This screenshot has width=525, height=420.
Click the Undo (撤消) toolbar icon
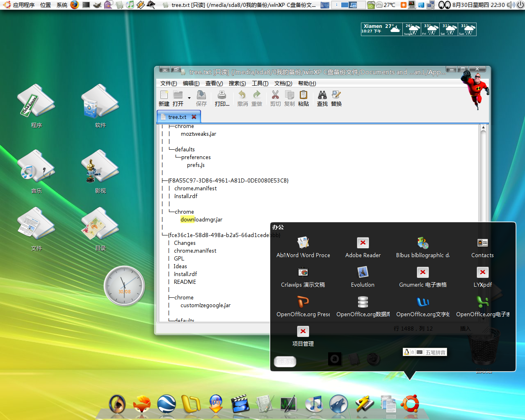click(x=242, y=98)
